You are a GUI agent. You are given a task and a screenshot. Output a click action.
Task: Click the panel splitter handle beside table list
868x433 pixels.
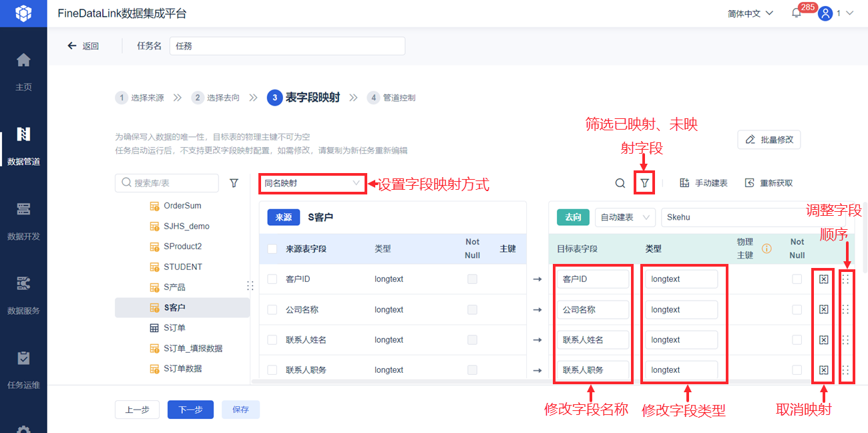[x=250, y=286]
